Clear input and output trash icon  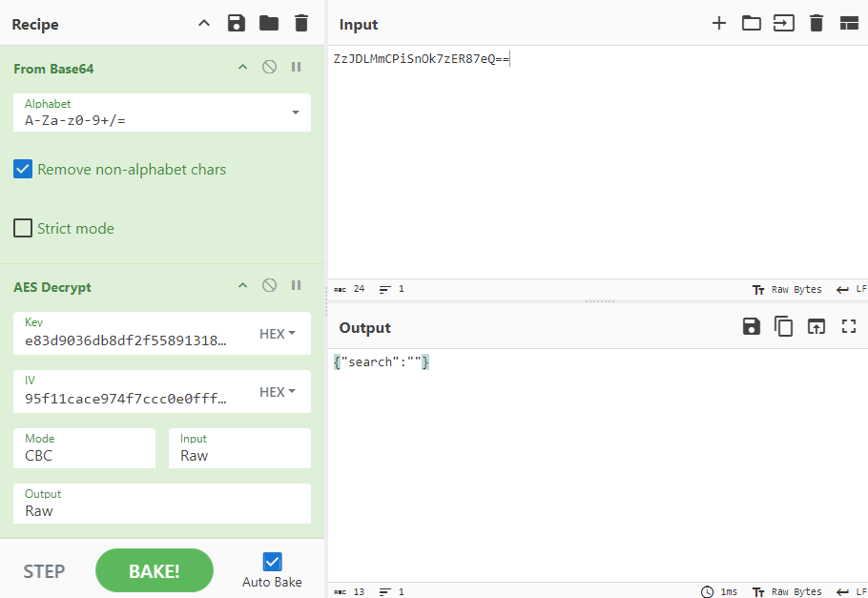click(x=816, y=23)
